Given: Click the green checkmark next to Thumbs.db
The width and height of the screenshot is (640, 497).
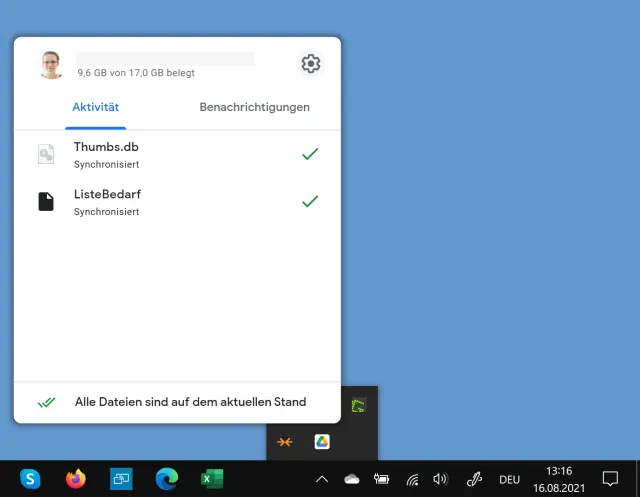Looking at the screenshot, I should point(310,154).
